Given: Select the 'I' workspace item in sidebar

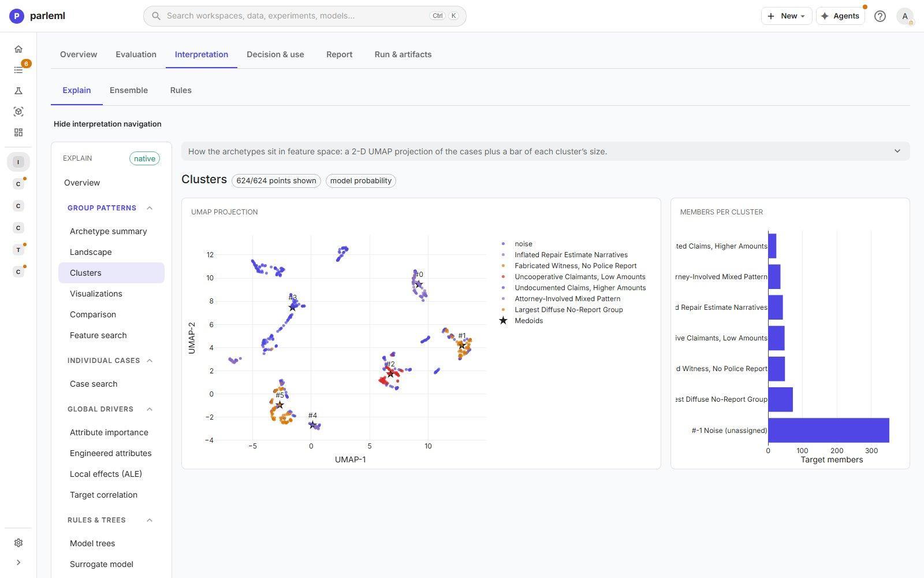Looking at the screenshot, I should click(x=18, y=162).
